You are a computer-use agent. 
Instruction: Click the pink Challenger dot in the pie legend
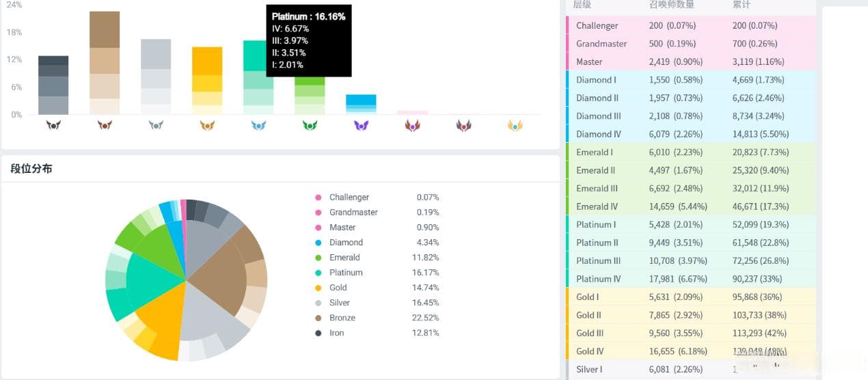click(318, 198)
